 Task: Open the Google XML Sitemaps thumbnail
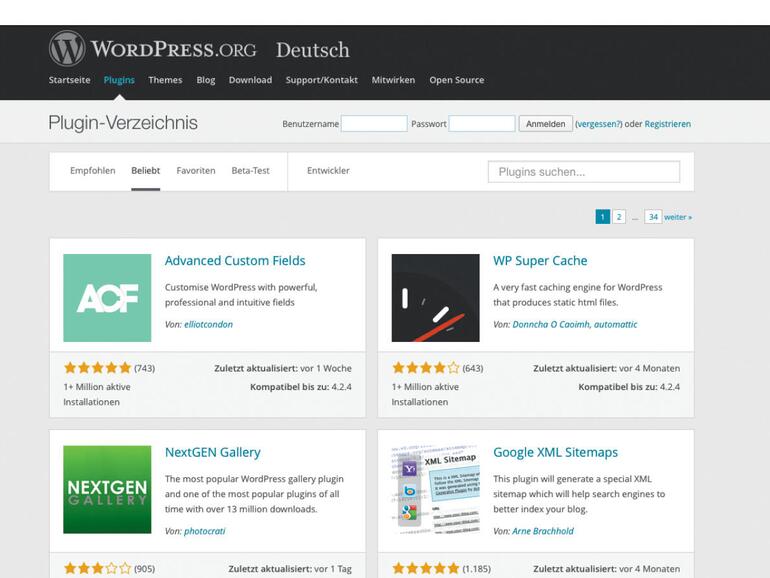click(x=436, y=490)
